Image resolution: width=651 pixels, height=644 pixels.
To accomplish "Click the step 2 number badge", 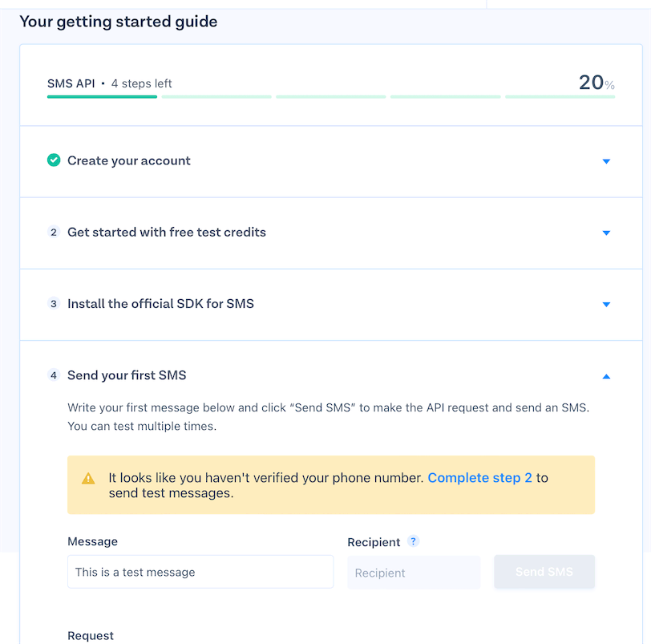I will pyautogui.click(x=54, y=232).
